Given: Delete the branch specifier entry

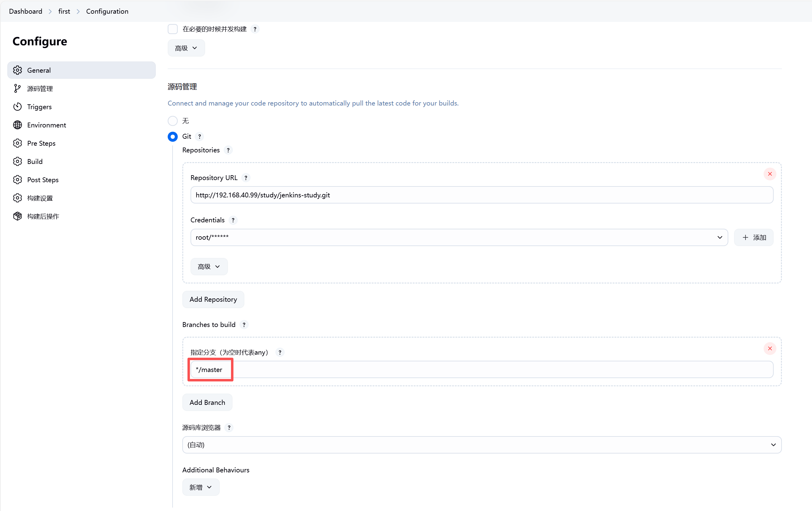Looking at the screenshot, I should click(x=769, y=349).
